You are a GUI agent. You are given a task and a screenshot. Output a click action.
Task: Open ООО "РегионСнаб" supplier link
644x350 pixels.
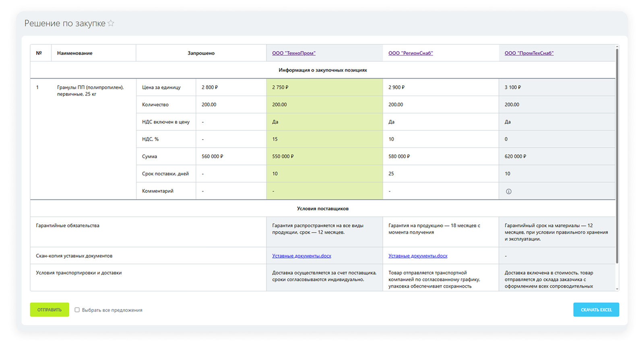pos(411,53)
